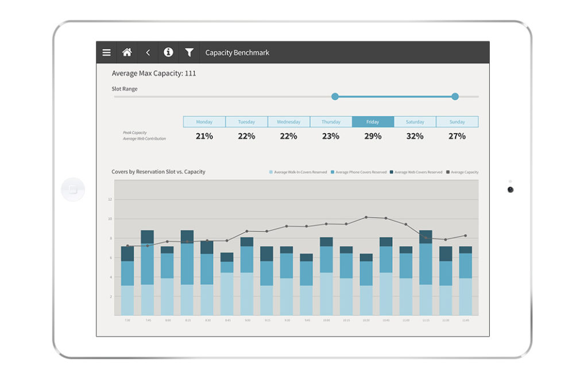This screenshot has width=588, height=383.
Task: Click the right Slot Range slider handle
Action: pyautogui.click(x=455, y=96)
